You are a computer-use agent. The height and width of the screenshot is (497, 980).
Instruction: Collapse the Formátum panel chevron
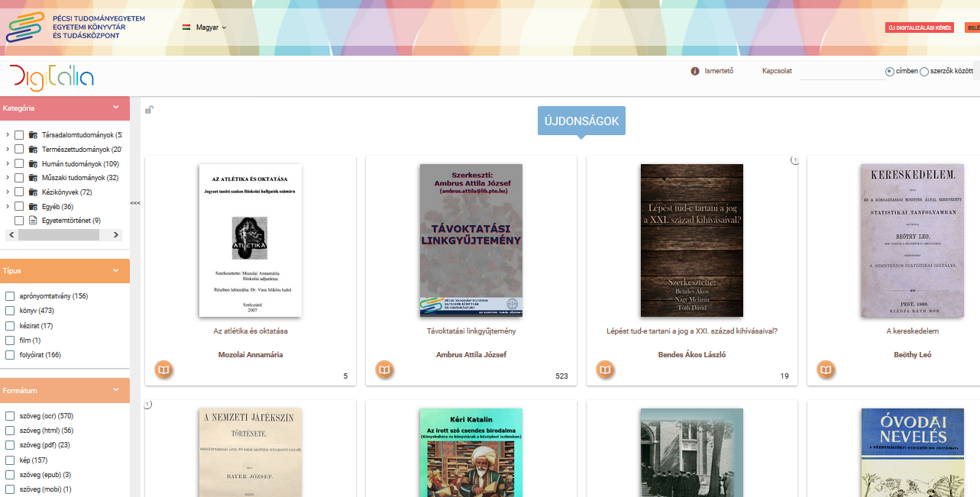pos(116,390)
